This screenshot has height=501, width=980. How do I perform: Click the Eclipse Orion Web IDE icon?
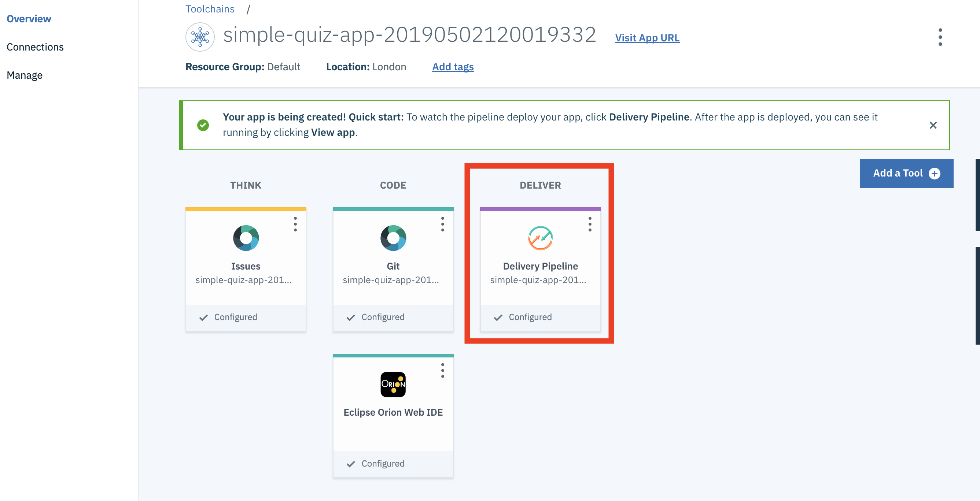393,384
